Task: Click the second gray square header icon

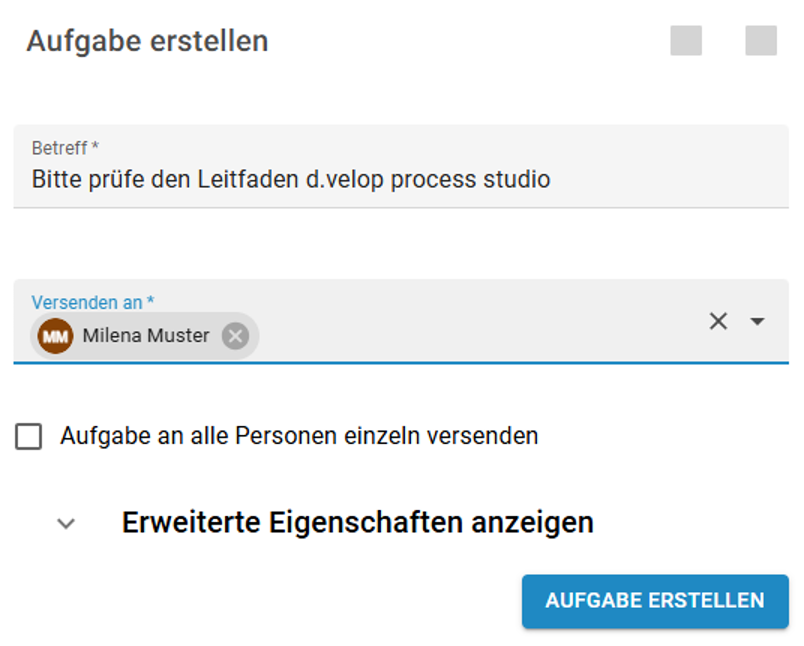Action: 761,41
